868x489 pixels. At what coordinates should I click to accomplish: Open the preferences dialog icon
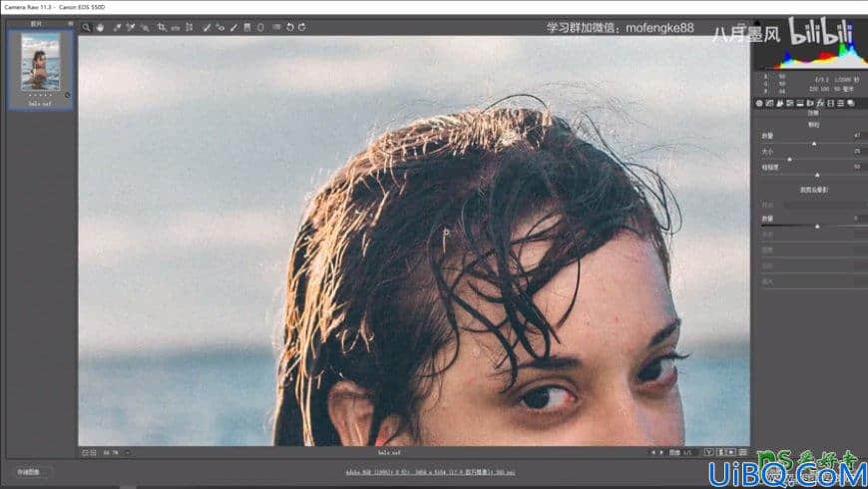pyautogui.click(x=276, y=27)
